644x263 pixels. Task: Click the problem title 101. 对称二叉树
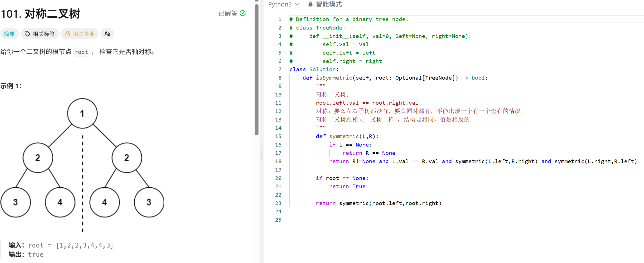(x=41, y=14)
